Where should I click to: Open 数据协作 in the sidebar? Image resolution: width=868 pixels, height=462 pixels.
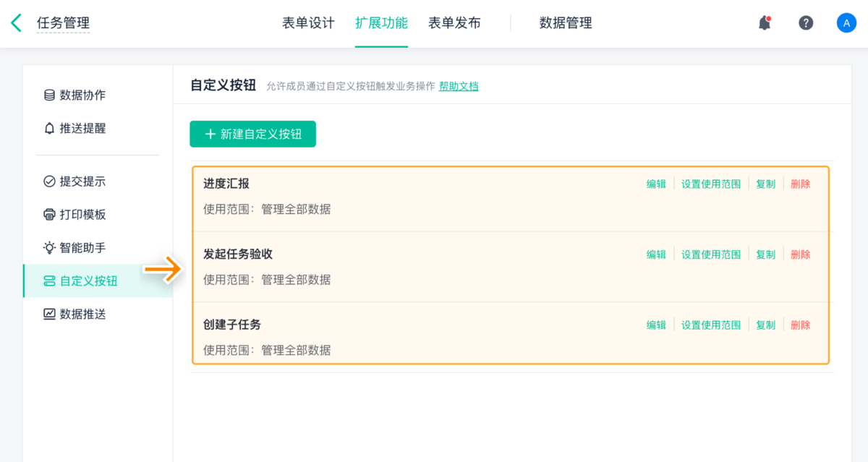[x=82, y=95]
